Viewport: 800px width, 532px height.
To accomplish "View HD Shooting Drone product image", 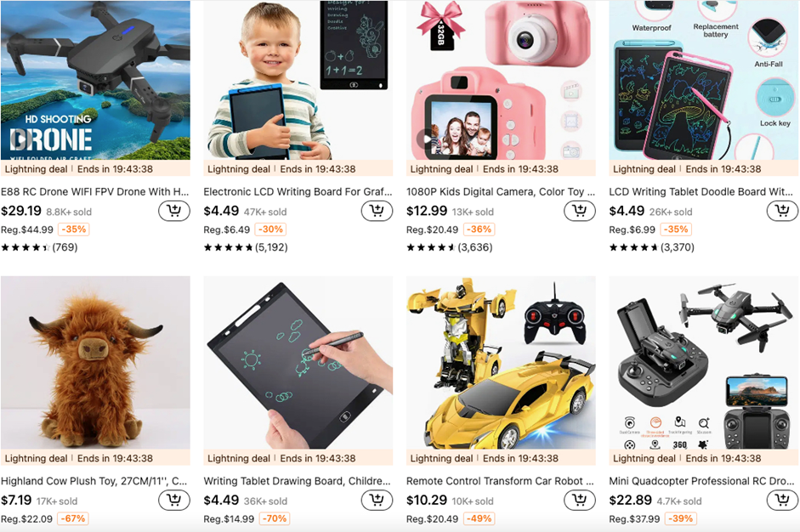I will [x=95, y=80].
